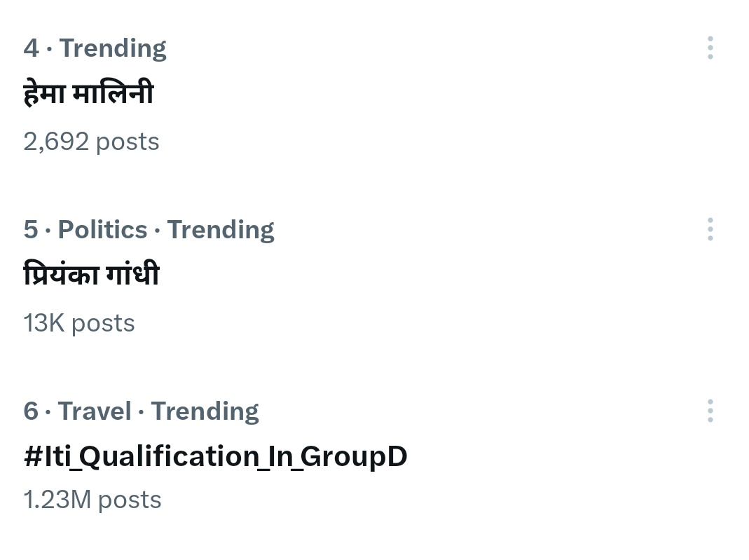749x560 pixels.
Task: Click Trending label next to Politics
Action: click(221, 231)
